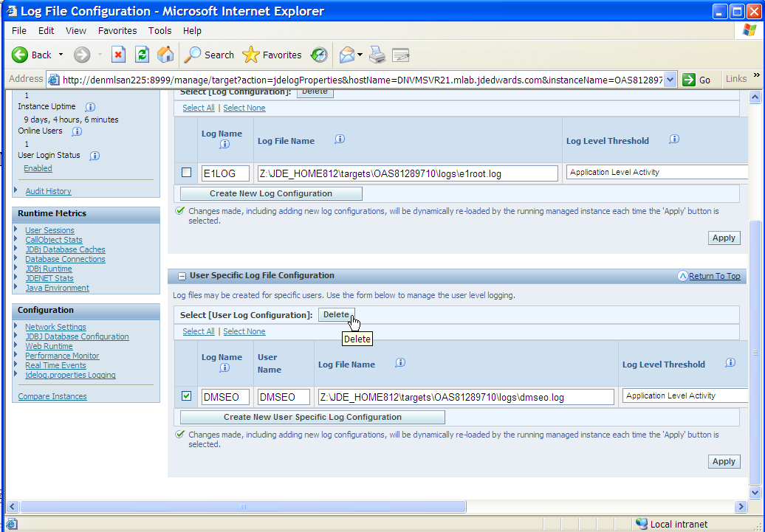Open DMSEO Log Level Threshold dropdown

point(685,395)
